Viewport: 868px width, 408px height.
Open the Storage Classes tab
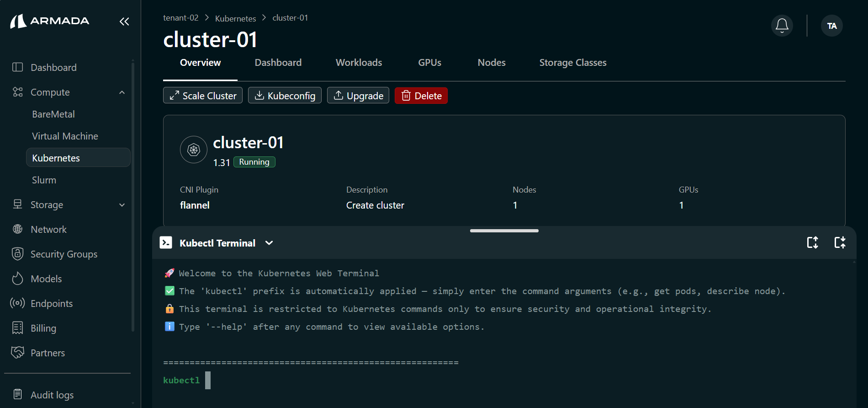pyautogui.click(x=573, y=63)
